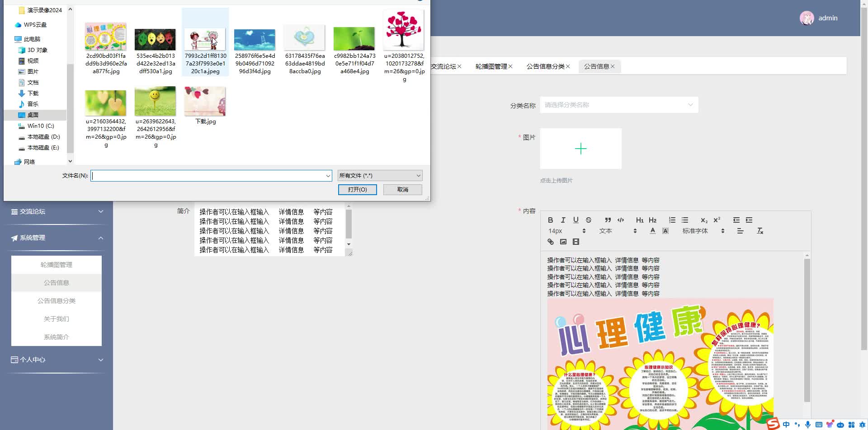Click the plus image upload box
This screenshot has height=430, width=868.
tap(580, 149)
